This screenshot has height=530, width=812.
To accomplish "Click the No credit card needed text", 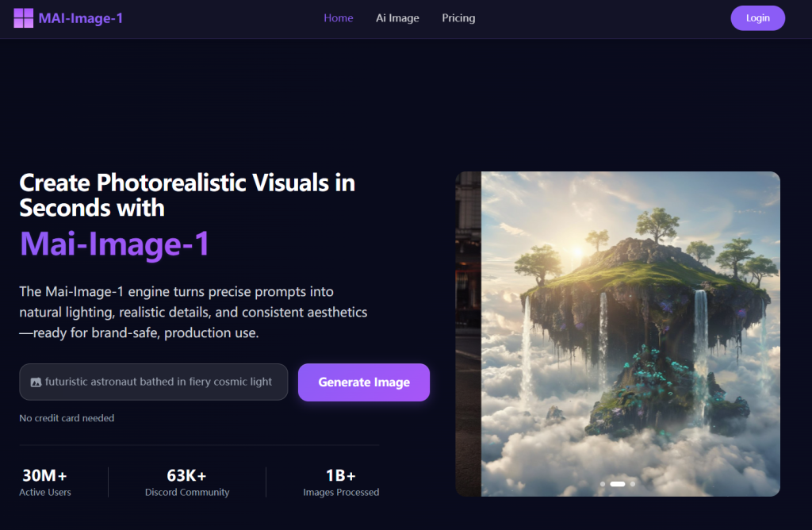I will pyautogui.click(x=67, y=418).
